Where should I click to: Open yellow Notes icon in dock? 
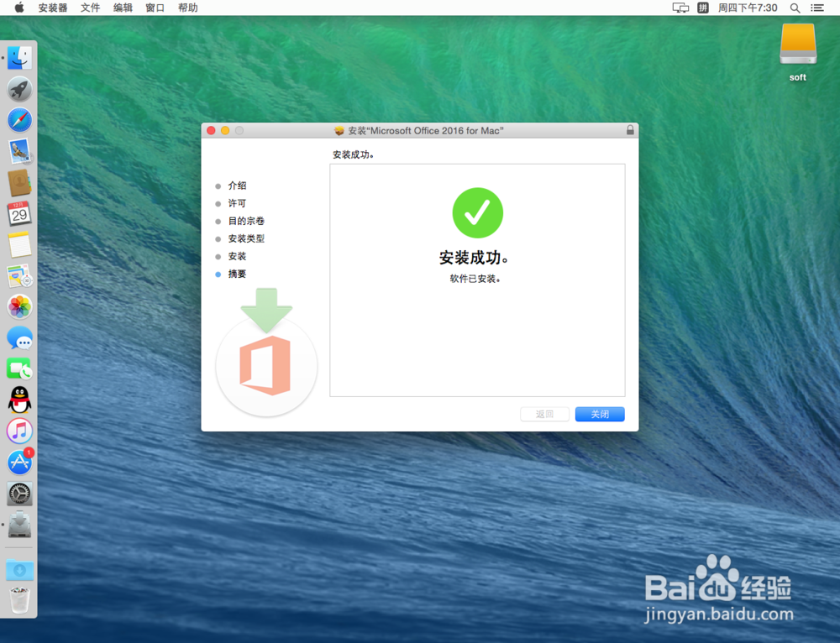pyautogui.click(x=20, y=244)
